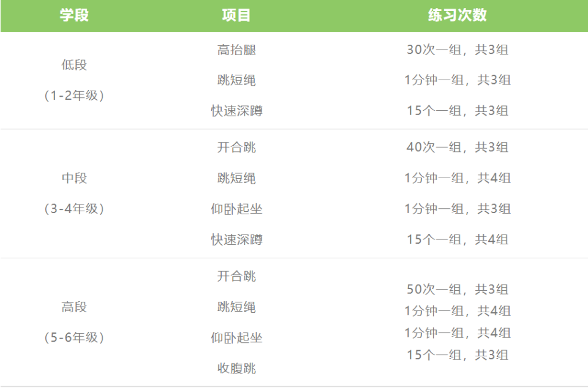Select the 高段 grade label
Image resolution: width=588 pixels, height=390 pixels.
(74, 307)
